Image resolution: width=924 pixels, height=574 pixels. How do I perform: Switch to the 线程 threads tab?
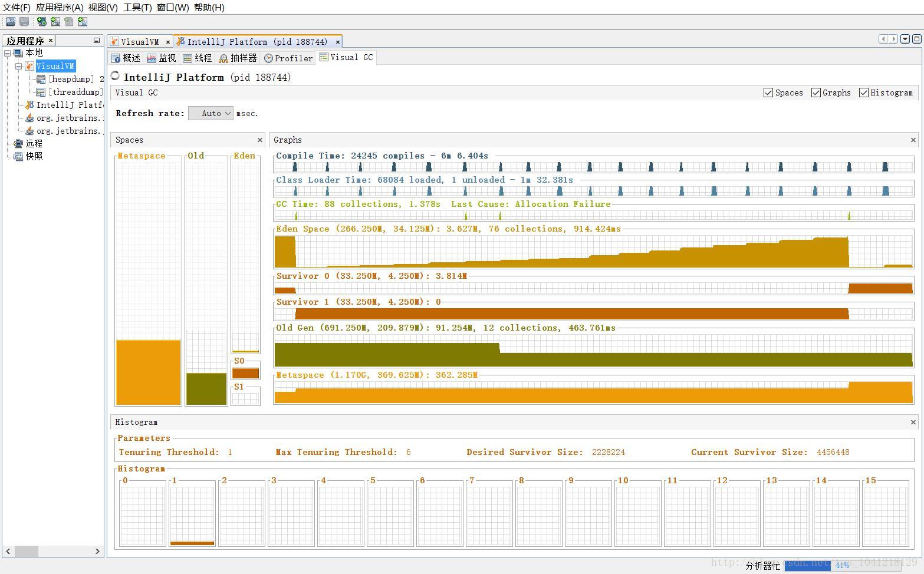pos(198,58)
